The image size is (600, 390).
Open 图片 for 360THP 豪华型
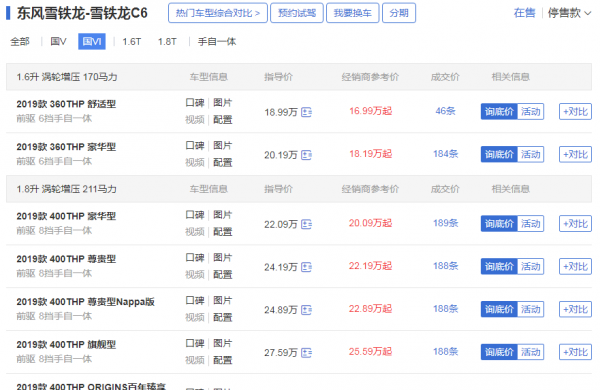pyautogui.click(x=223, y=145)
